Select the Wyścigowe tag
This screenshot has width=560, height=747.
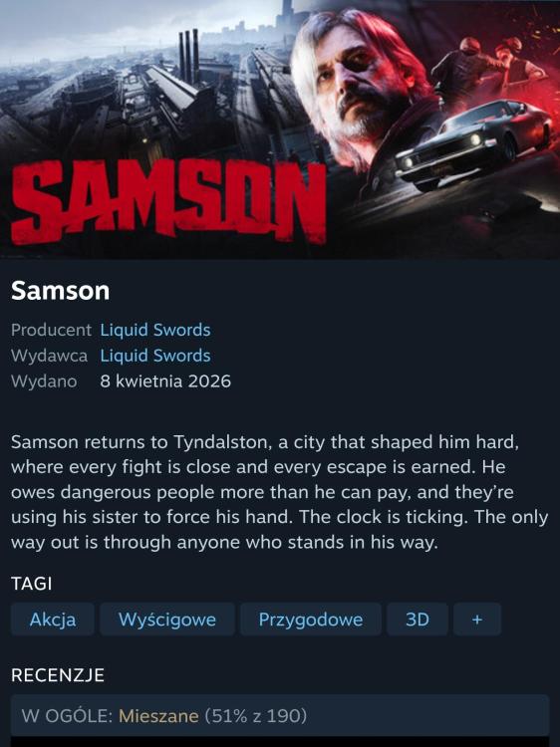167,619
